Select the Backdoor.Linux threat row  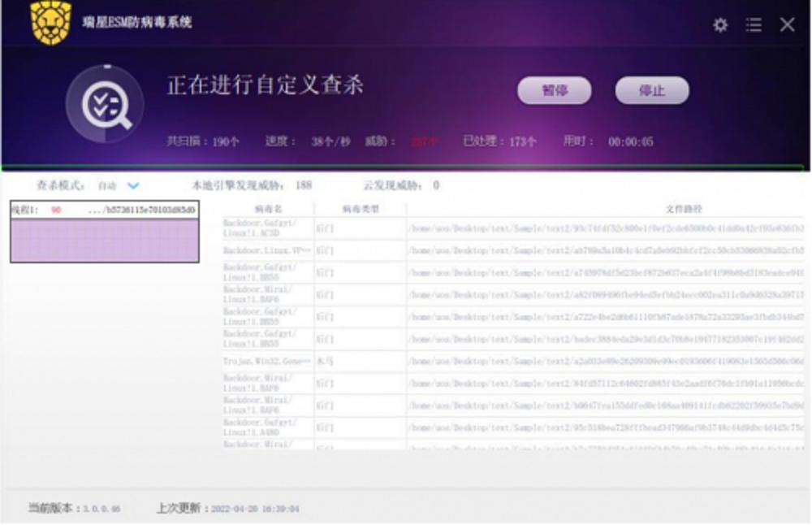click(x=512, y=250)
